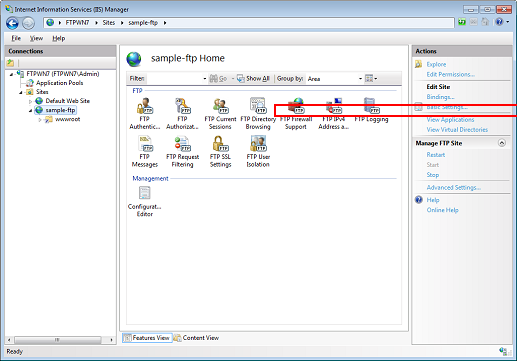Image resolution: width=517 pixels, height=361 pixels.
Task: Switch to Content View tab
Action: pos(196,338)
